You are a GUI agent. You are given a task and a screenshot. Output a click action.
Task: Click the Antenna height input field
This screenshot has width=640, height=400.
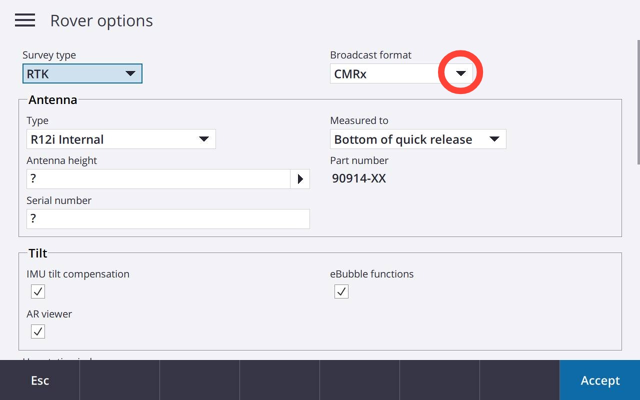click(x=158, y=179)
